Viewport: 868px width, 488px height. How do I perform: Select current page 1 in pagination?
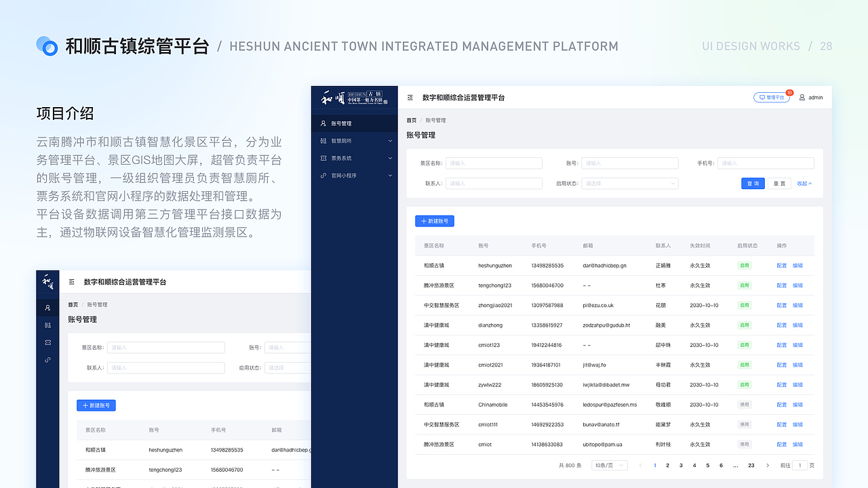coord(654,466)
